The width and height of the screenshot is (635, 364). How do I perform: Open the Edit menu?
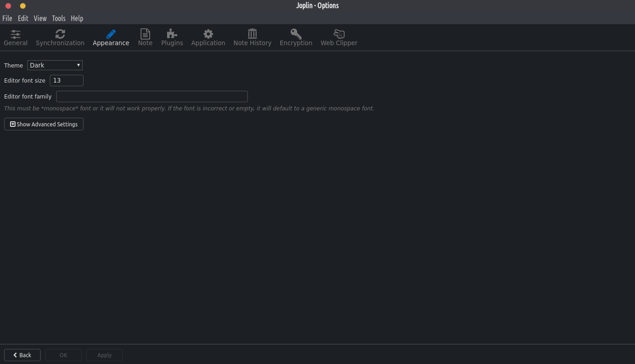(x=23, y=18)
